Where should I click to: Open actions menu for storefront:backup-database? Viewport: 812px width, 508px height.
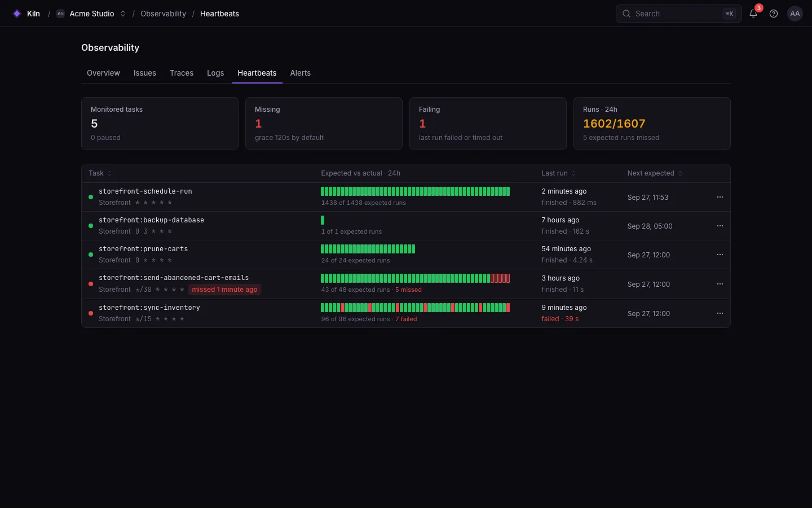[x=720, y=226]
